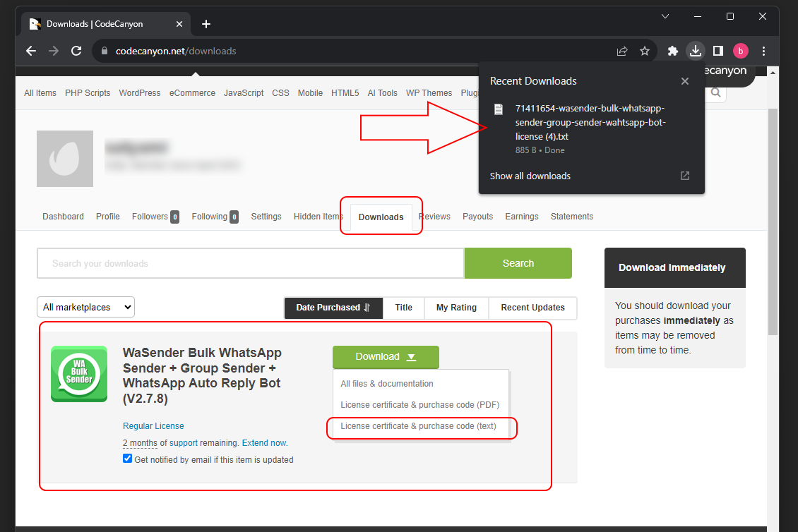Screen dimensions: 798x532
Task: Click the WaSender Bulk Sender item thumbnail
Action: click(x=79, y=374)
